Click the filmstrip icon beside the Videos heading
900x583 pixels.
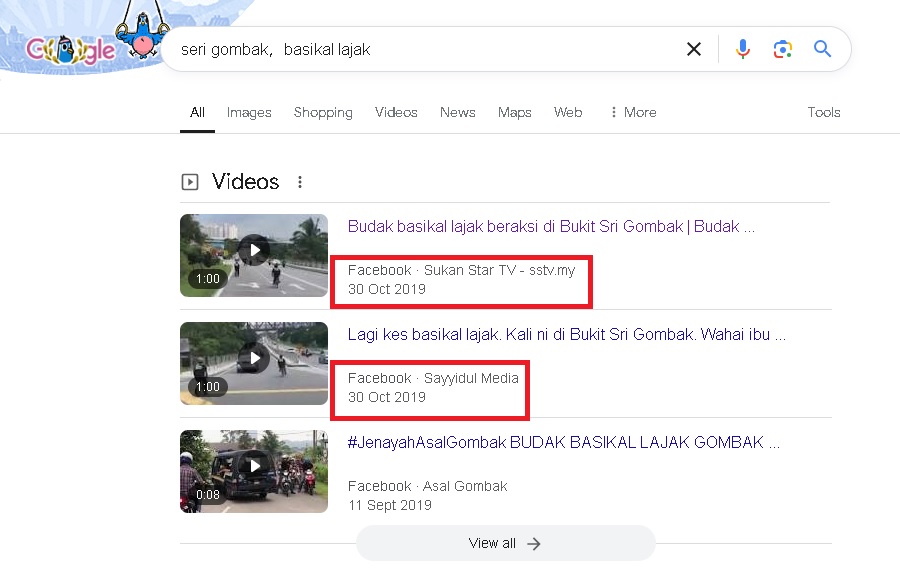pos(188,181)
